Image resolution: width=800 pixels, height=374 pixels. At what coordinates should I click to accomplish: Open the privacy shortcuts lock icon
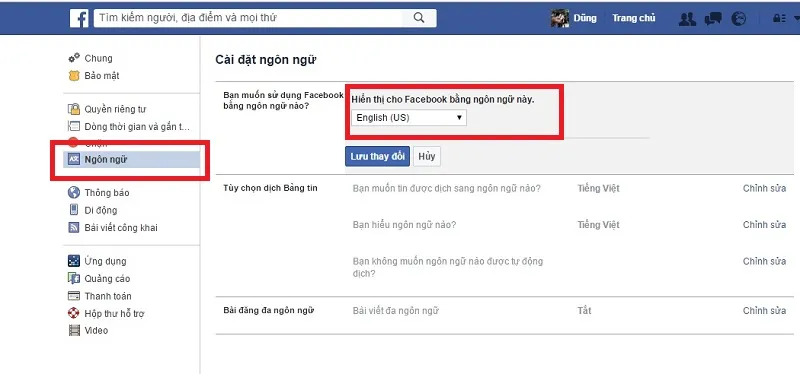[779, 19]
